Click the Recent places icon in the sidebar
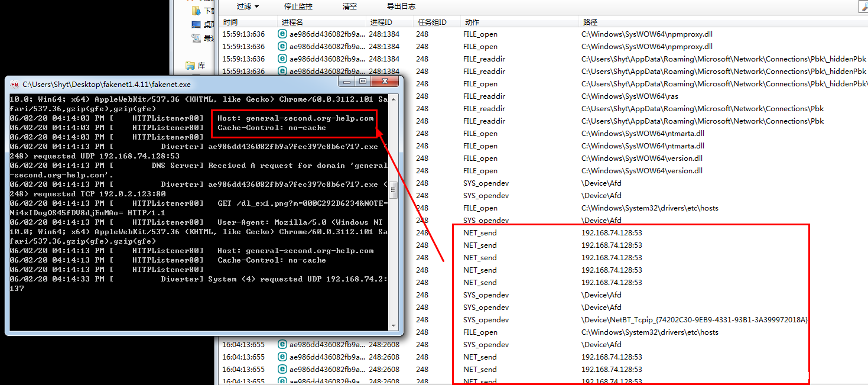The image size is (868, 385). click(x=197, y=38)
